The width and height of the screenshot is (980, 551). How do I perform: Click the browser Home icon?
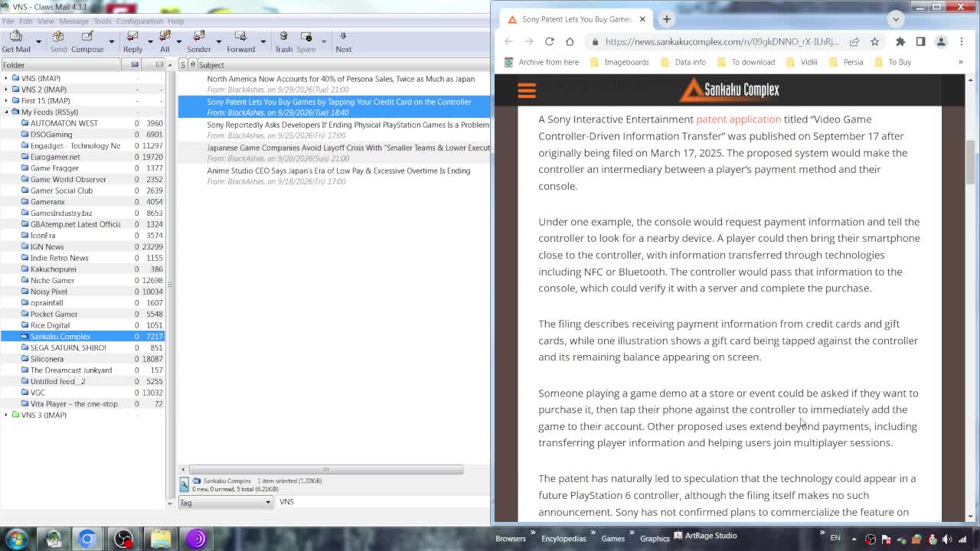(x=570, y=41)
